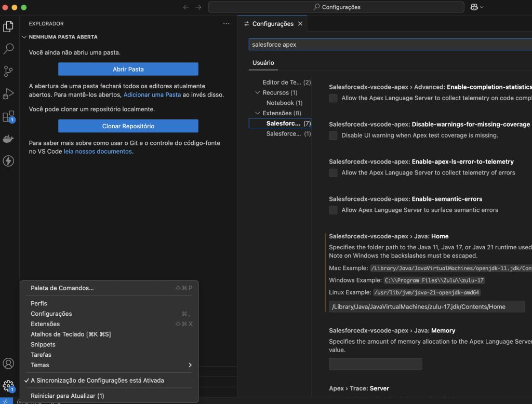Click the Explorer views and more actions ellipsis

pos(227,23)
